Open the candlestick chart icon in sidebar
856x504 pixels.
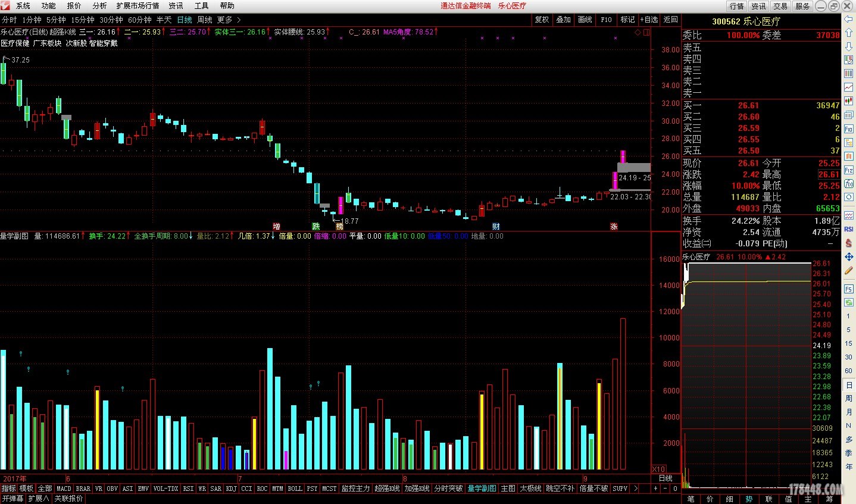848,101
